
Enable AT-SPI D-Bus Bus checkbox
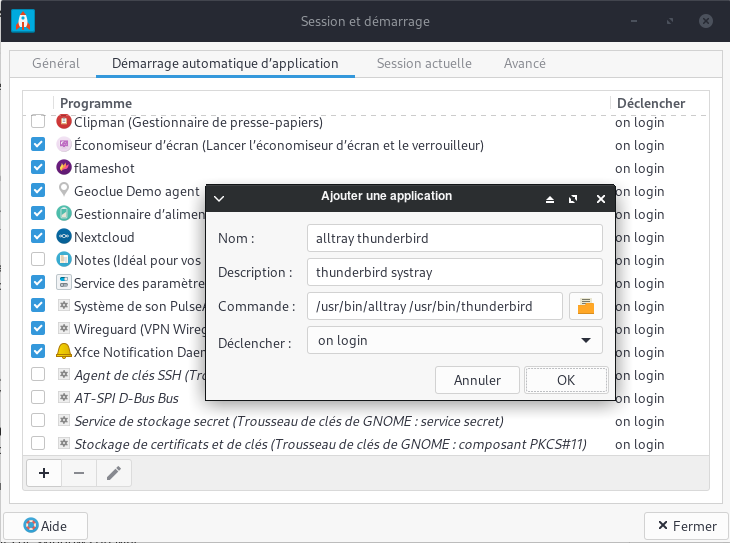point(38,397)
